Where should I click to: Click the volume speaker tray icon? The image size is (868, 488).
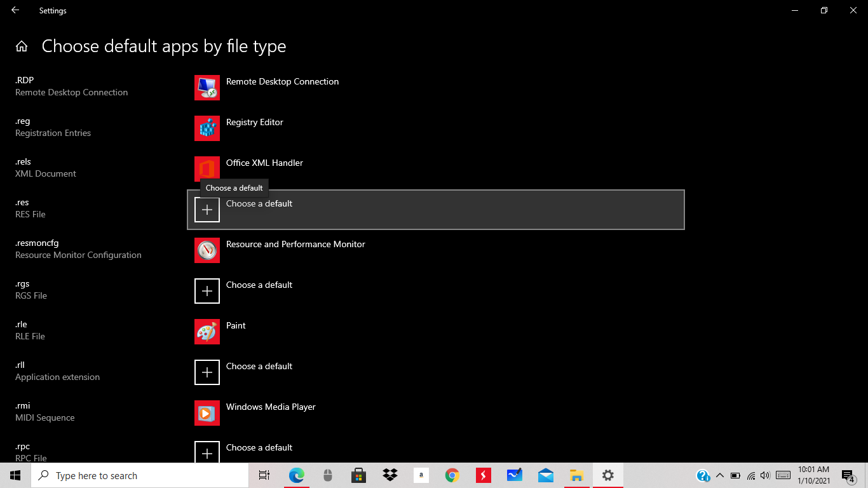(765, 475)
